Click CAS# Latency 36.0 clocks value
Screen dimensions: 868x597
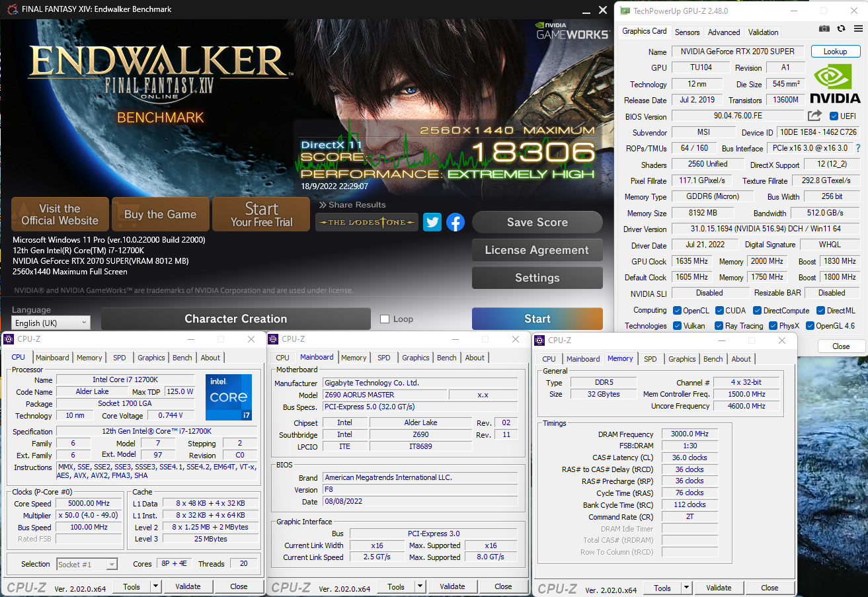(x=688, y=458)
